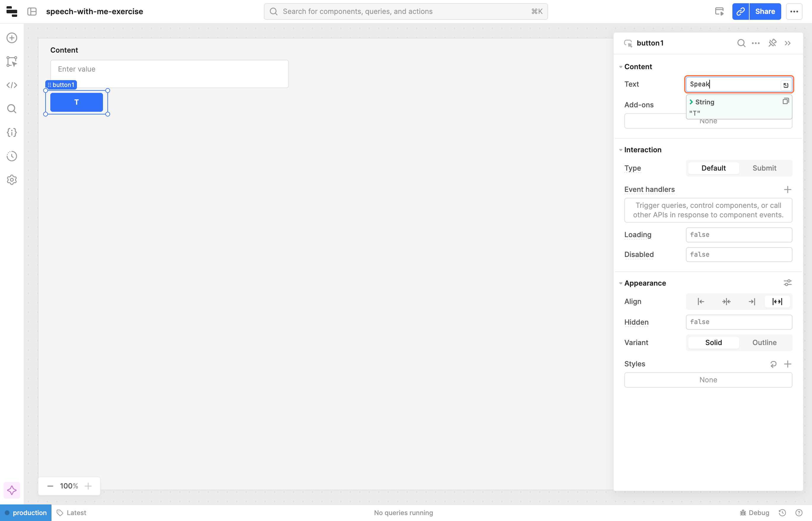The height and width of the screenshot is (521, 812).
Task: Click the AI sparkle icon at sidebar bottom
Action: tap(12, 490)
